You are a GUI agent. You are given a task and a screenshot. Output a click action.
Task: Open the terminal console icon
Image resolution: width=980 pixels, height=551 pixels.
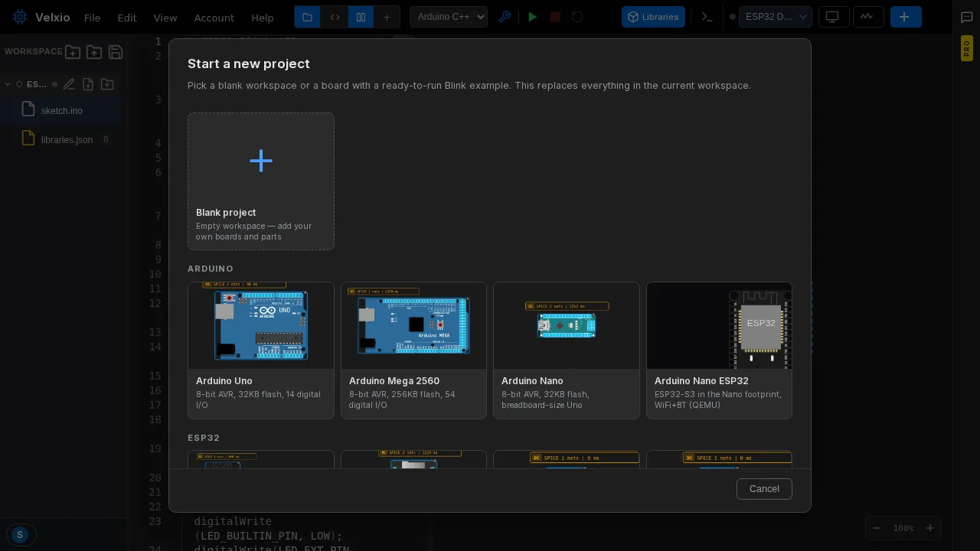[707, 17]
